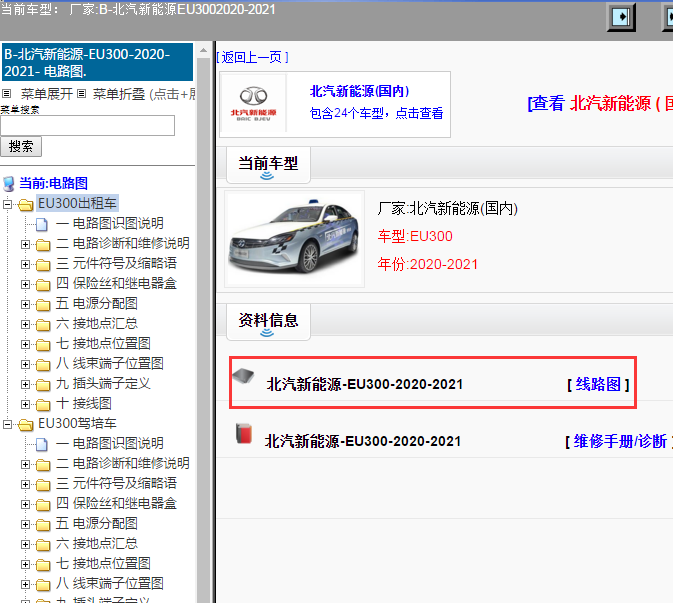This screenshot has width=673, height=603.
Task: Click the 菜单折叠 list icon
Action: (x=82, y=93)
